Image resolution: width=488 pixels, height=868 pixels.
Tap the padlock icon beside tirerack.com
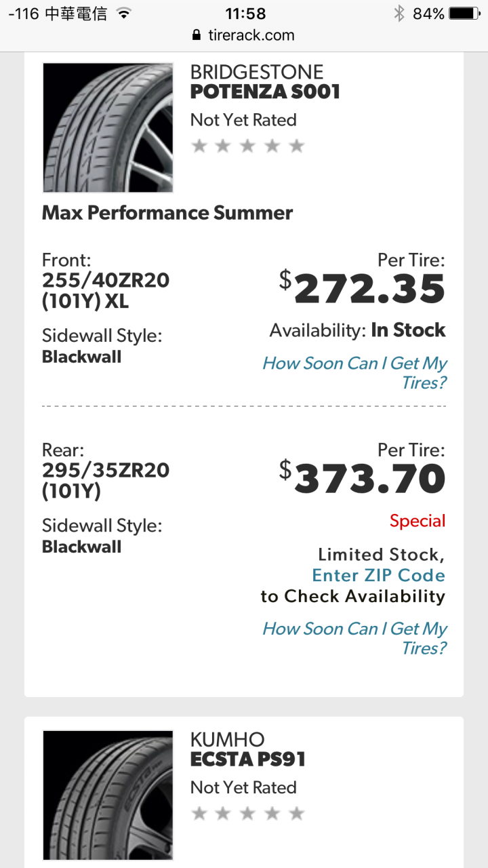[x=197, y=35]
